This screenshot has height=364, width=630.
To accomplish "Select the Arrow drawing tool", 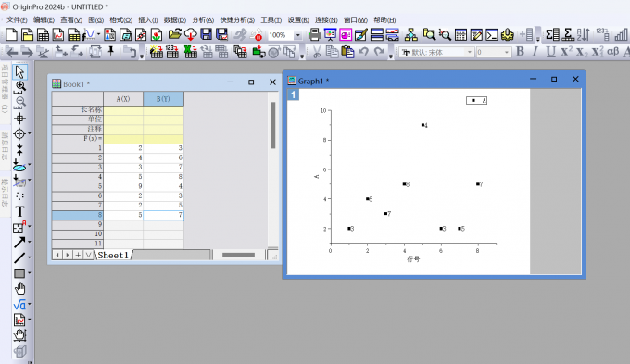I will click(19, 243).
